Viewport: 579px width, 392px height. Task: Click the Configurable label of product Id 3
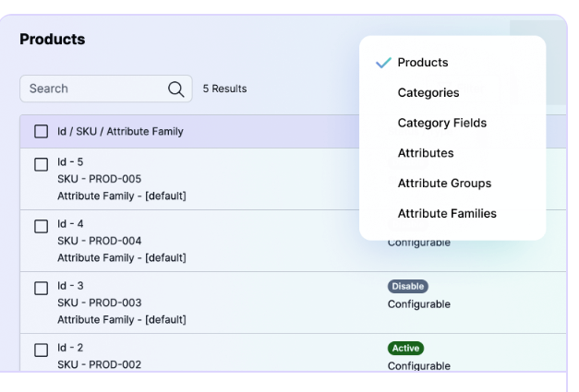click(x=419, y=304)
